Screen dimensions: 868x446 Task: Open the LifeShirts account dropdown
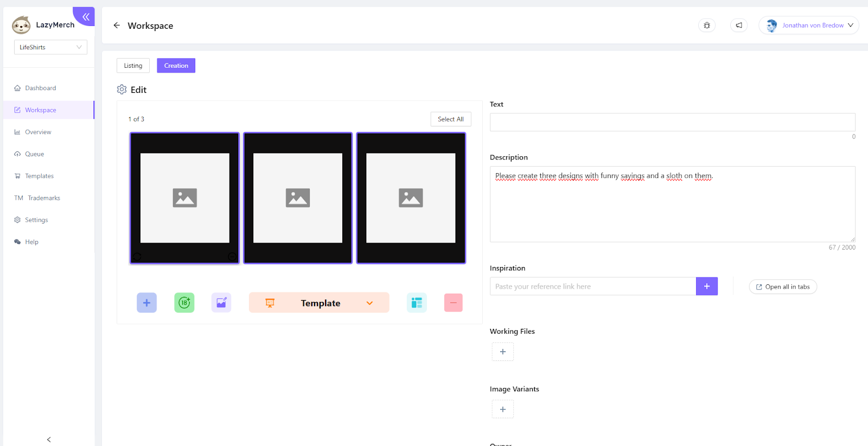point(50,47)
